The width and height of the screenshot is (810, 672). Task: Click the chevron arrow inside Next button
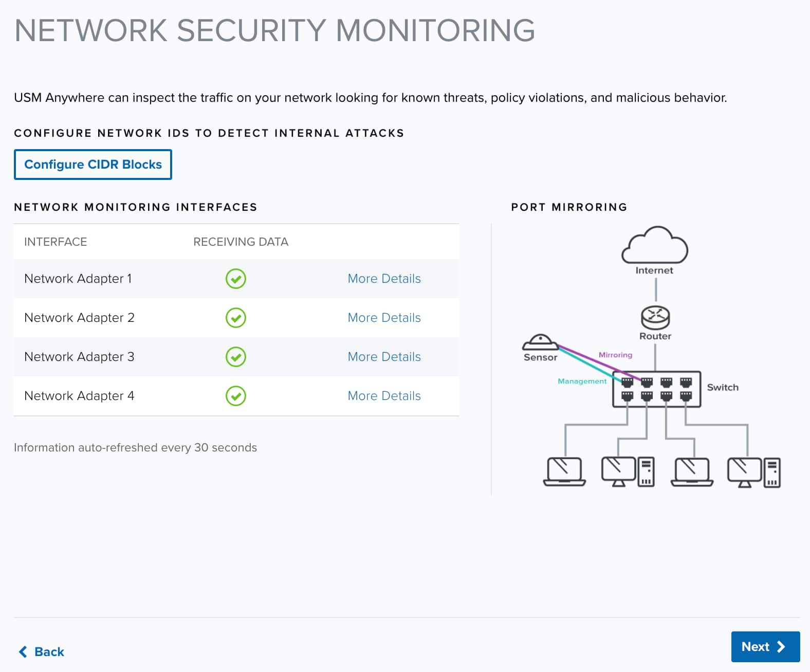(781, 646)
